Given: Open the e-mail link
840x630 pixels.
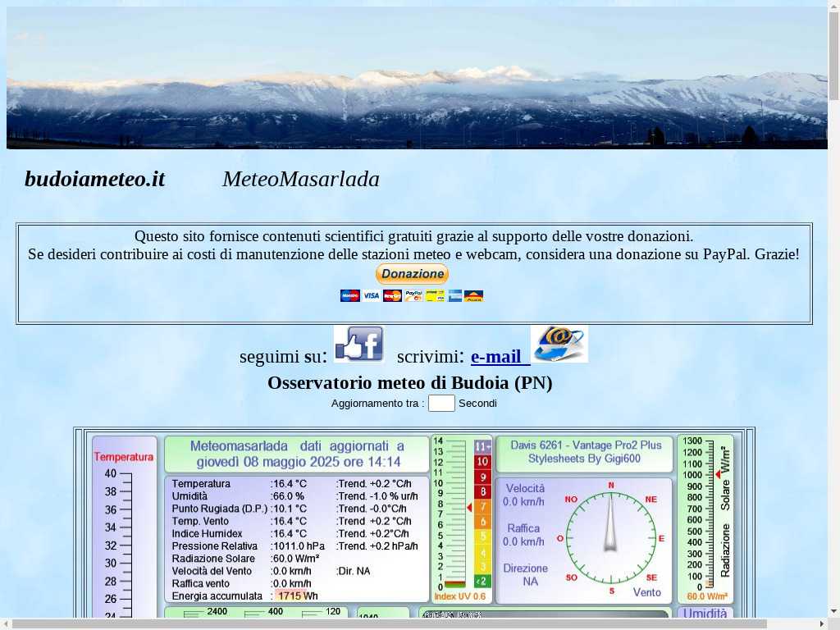Looking at the screenshot, I should pos(500,356).
